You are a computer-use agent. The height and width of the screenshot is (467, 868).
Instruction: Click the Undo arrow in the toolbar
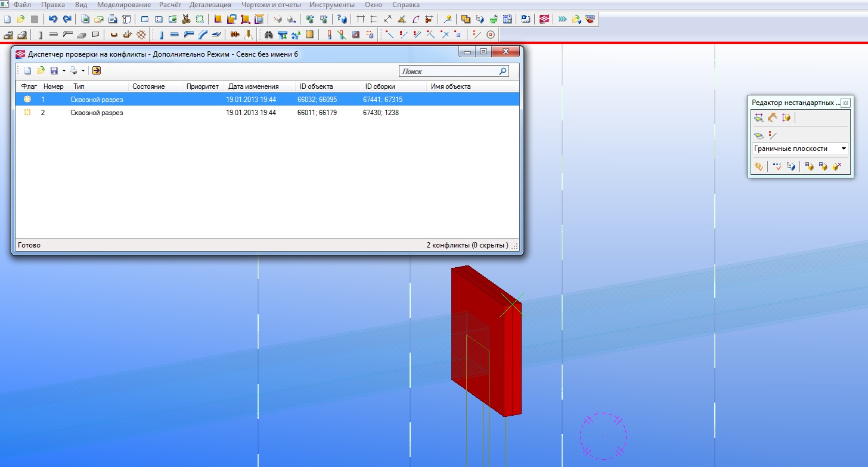(52, 19)
